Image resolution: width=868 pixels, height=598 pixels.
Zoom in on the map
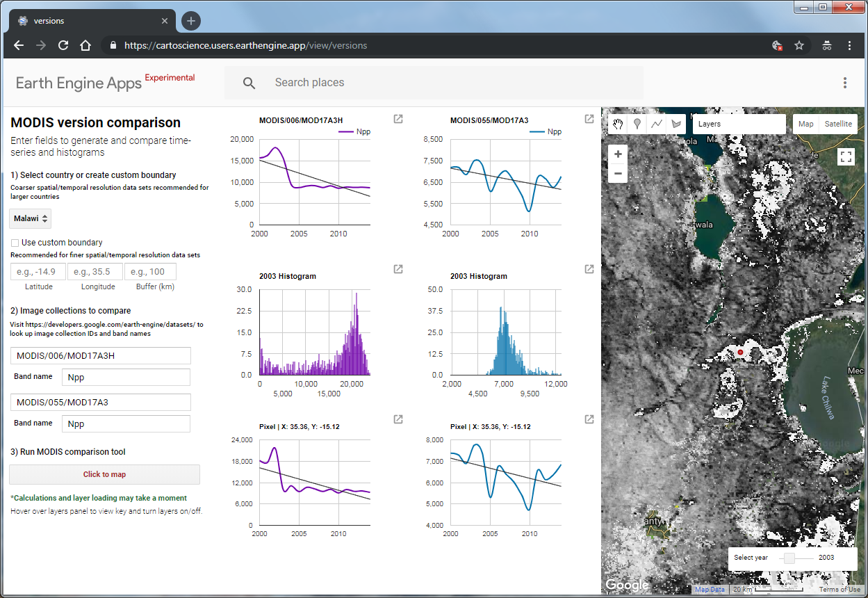pos(618,154)
